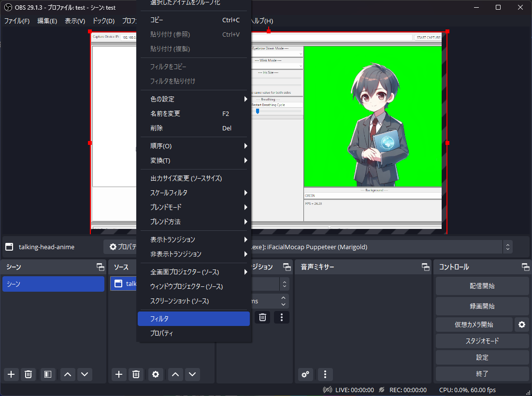
Task: Start streaming with the 配信開始 button
Action: click(x=482, y=286)
